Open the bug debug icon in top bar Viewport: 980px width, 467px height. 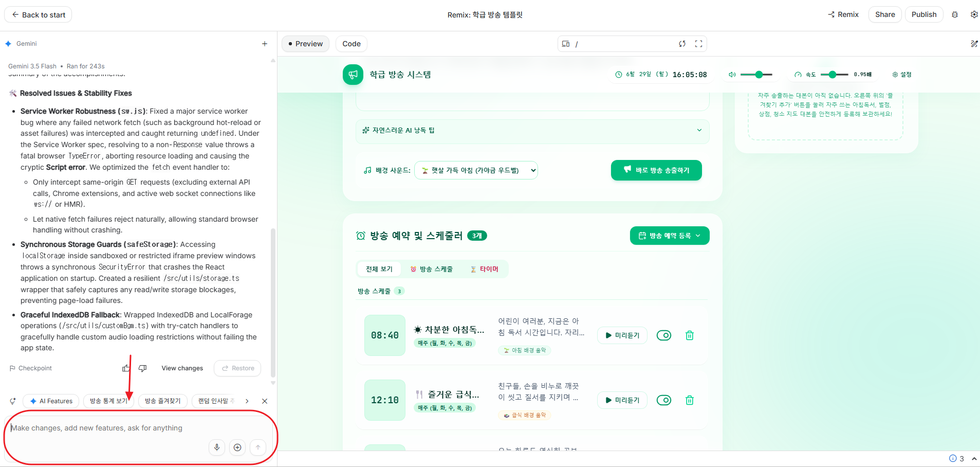coord(955,14)
